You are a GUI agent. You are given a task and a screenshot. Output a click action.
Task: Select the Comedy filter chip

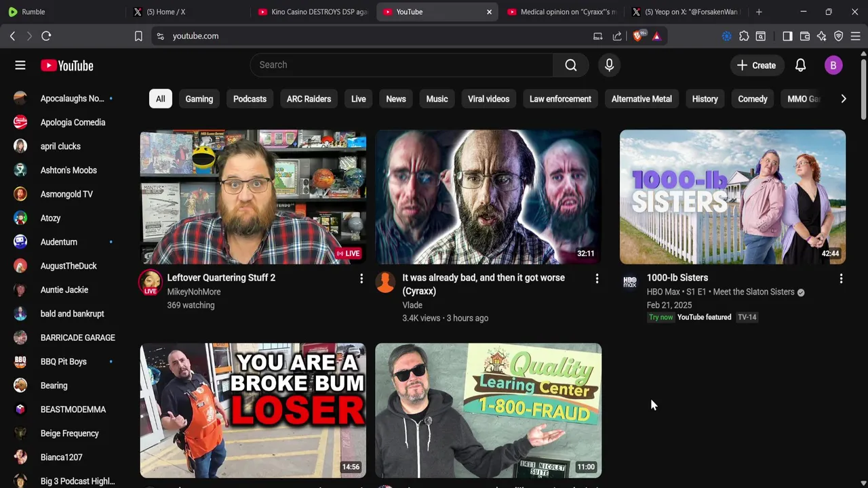(753, 99)
